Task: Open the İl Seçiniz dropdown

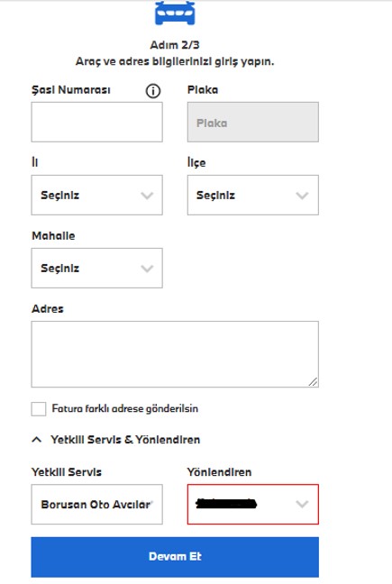Action: (96, 196)
